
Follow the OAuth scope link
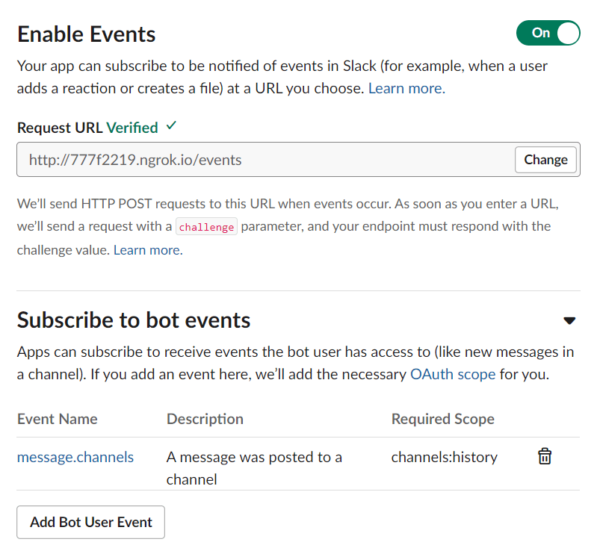click(x=453, y=374)
